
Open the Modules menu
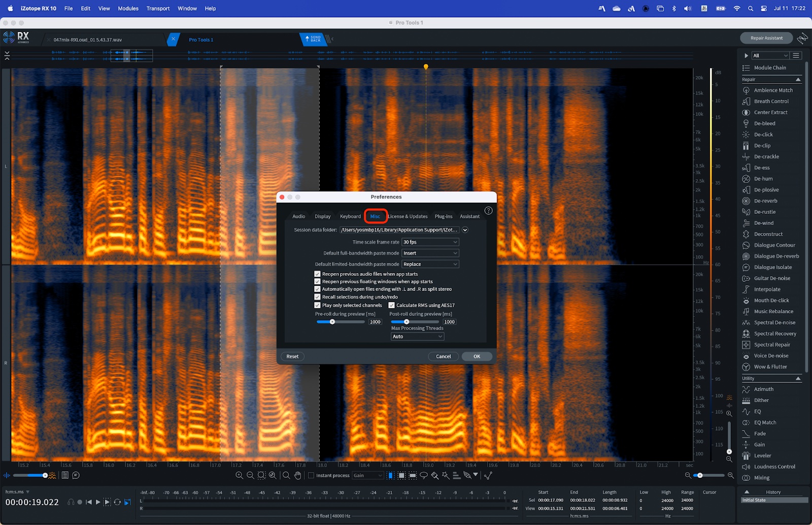[128, 9]
